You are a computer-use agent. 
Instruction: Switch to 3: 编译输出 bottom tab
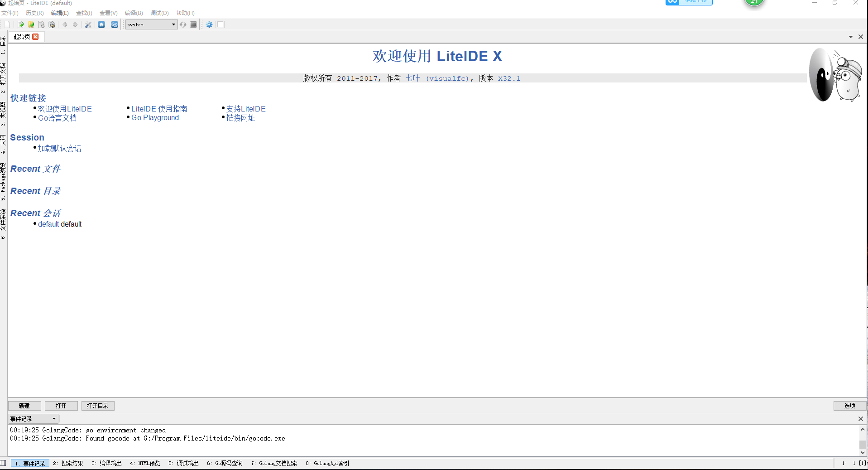tap(106, 463)
